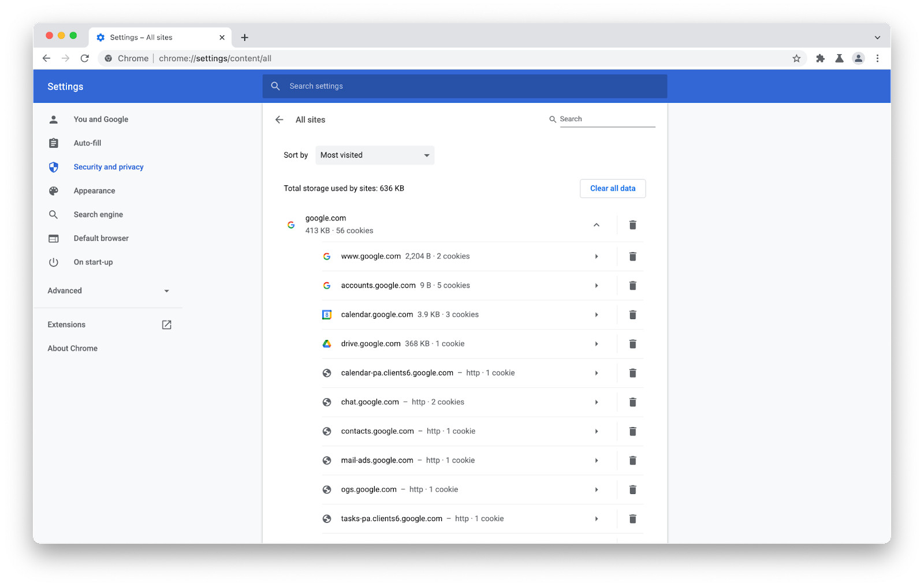Expand ogs.google.com details arrow
The height and width of the screenshot is (587, 924).
597,489
